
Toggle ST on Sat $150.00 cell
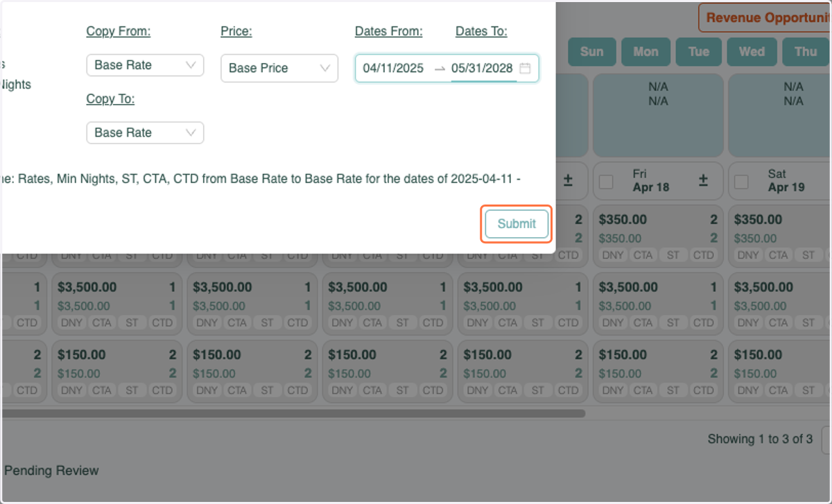pyautogui.click(x=808, y=390)
